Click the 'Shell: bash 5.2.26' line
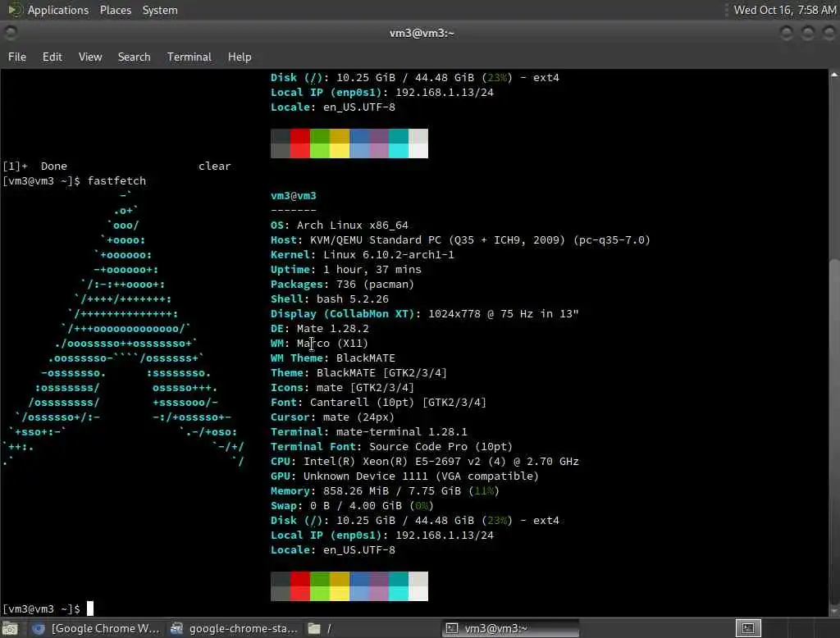 pos(330,299)
